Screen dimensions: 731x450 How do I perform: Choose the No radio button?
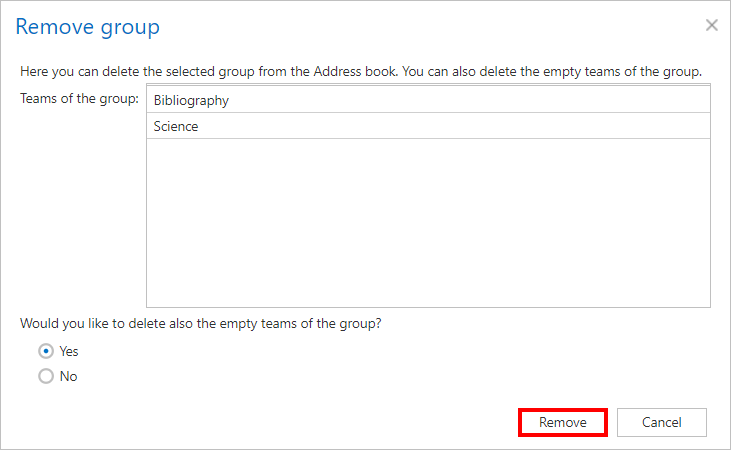[45, 377]
